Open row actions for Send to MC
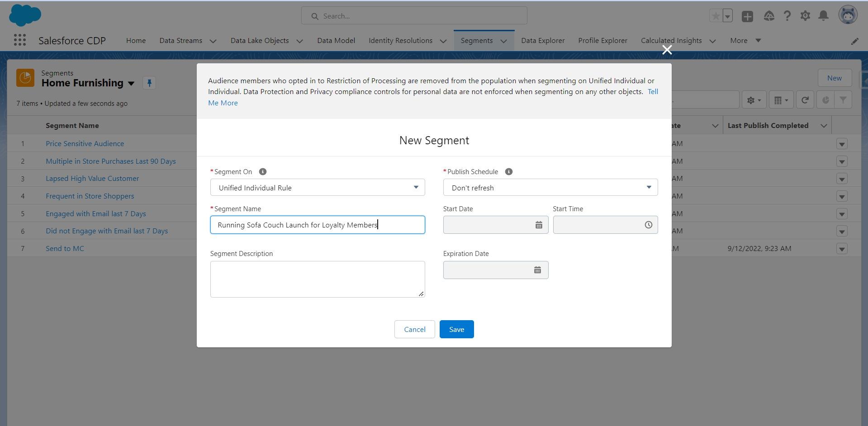The image size is (868, 426). [x=842, y=249]
